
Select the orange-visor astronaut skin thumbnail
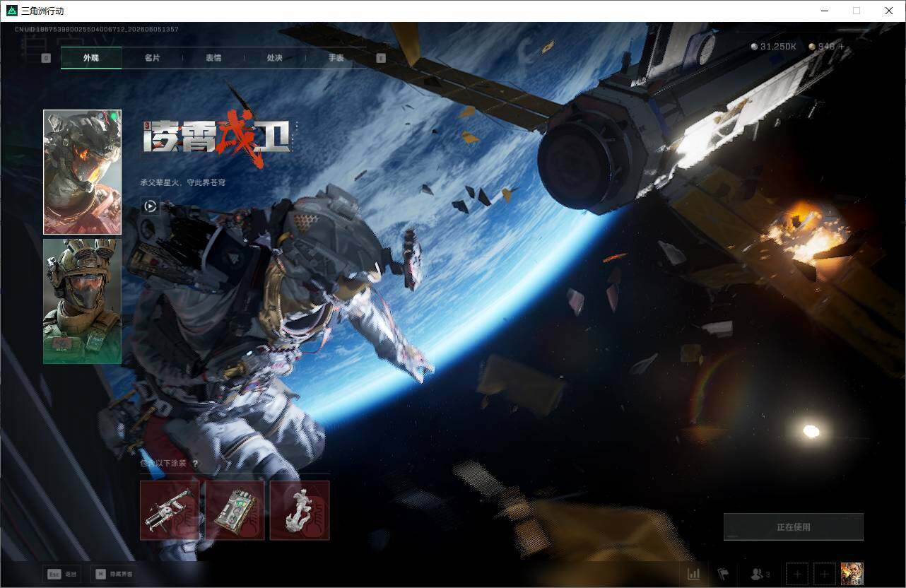(x=82, y=172)
